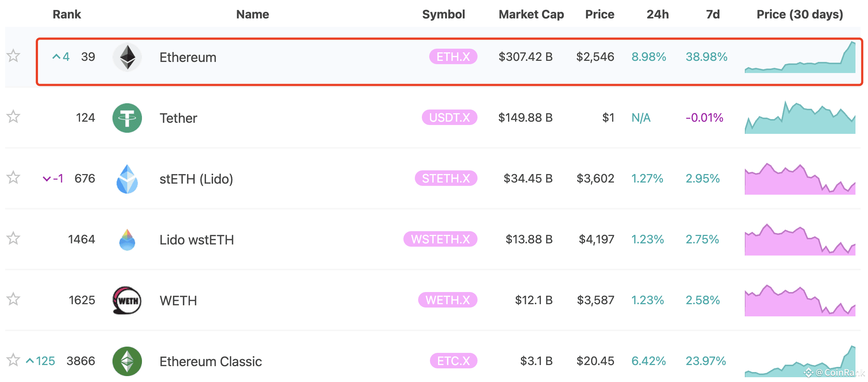
Task: Open the Lido wstETH coin icon
Action: (x=127, y=240)
